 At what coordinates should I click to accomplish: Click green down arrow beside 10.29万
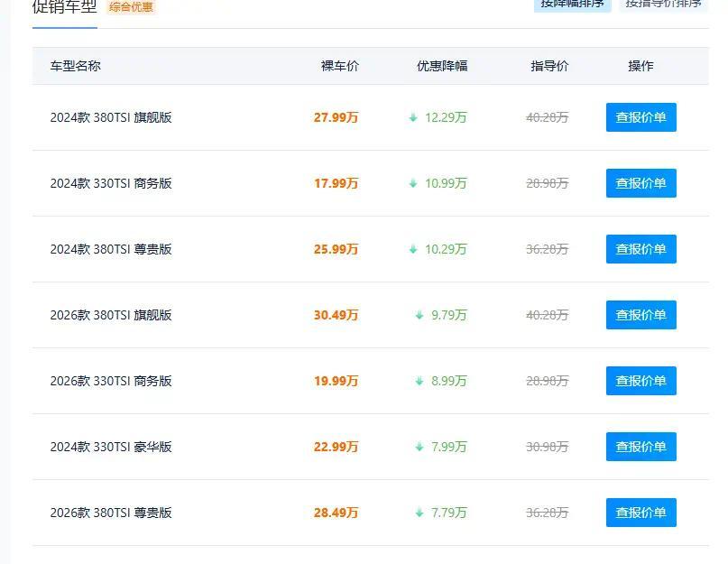tap(413, 249)
